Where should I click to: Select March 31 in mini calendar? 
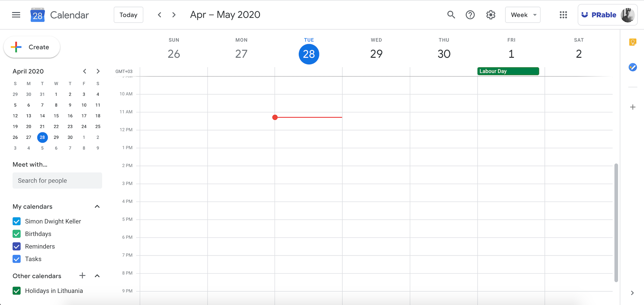coord(42,94)
